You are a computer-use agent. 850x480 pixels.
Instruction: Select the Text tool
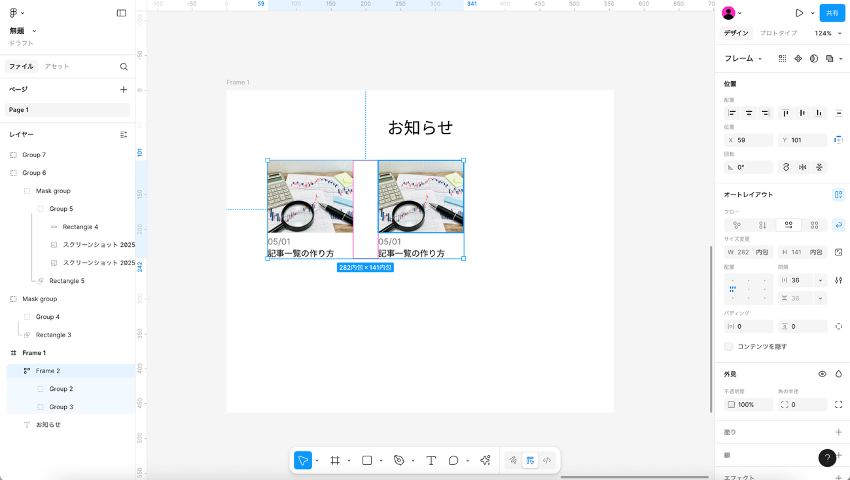point(431,460)
